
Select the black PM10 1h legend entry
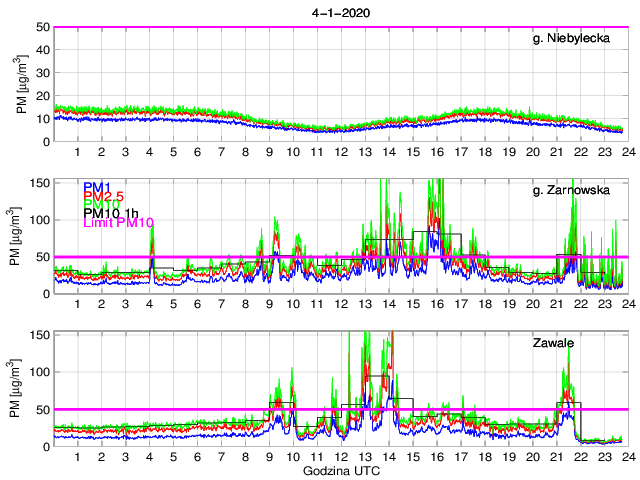(111, 213)
